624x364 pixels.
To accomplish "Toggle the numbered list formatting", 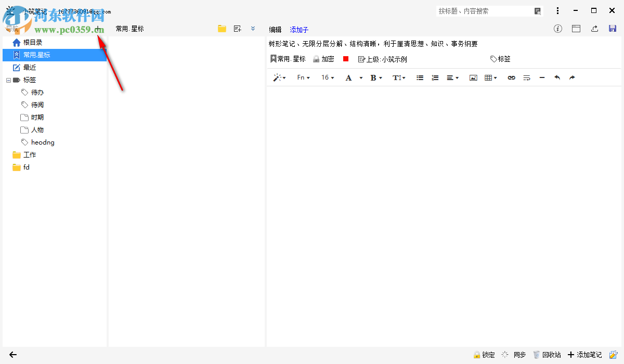I will [435, 77].
